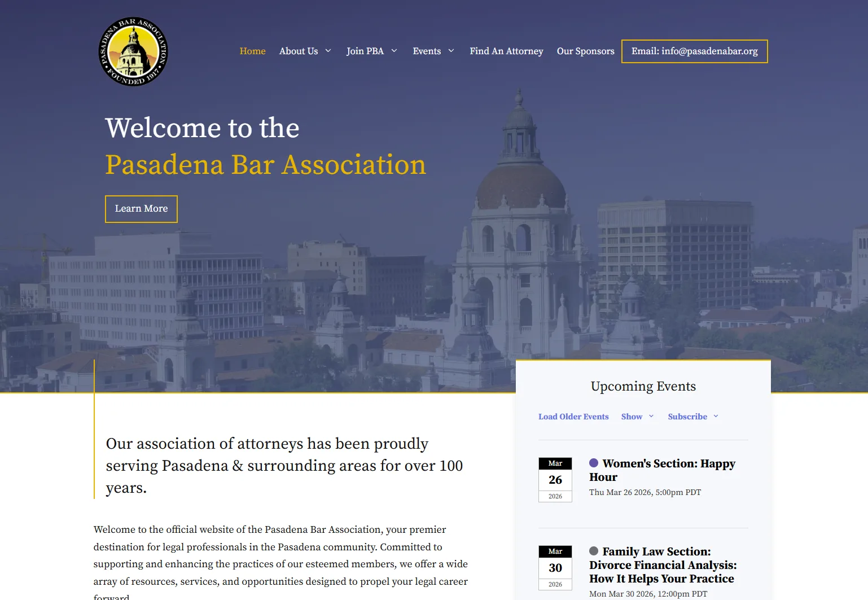The width and height of the screenshot is (868, 600).
Task: Open the Join PBA menu item
Action: pos(365,51)
